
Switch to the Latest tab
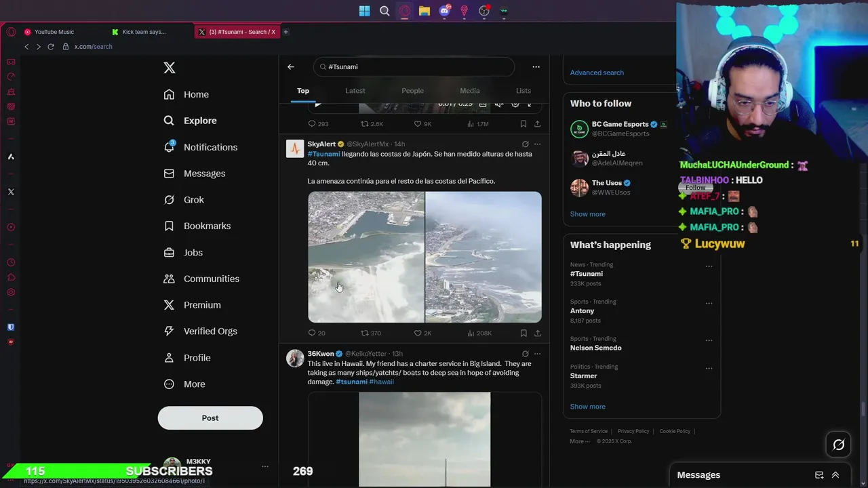[x=355, y=91]
